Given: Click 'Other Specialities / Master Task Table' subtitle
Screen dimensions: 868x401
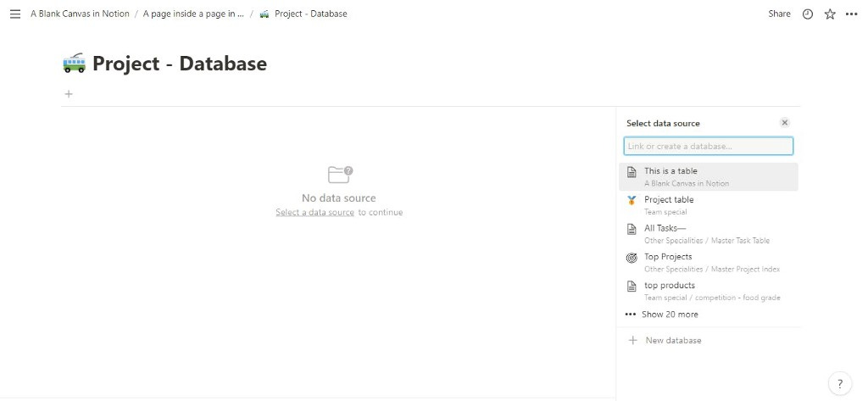Looking at the screenshot, I should (706, 241).
